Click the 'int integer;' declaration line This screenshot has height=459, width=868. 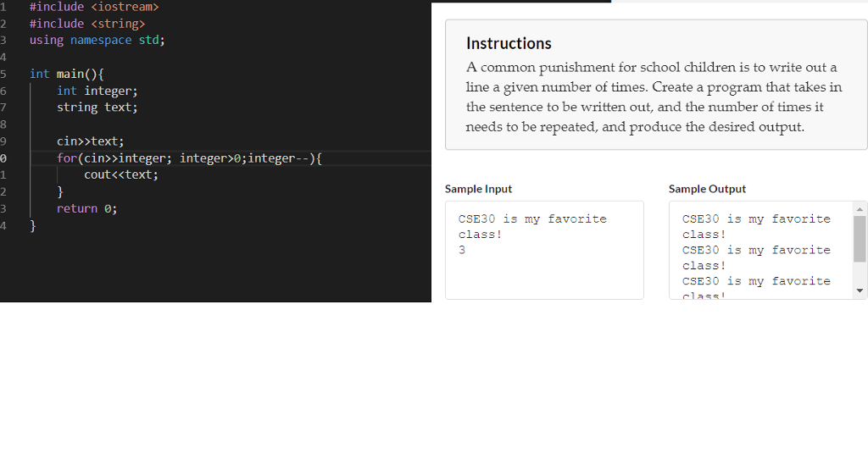coord(97,91)
